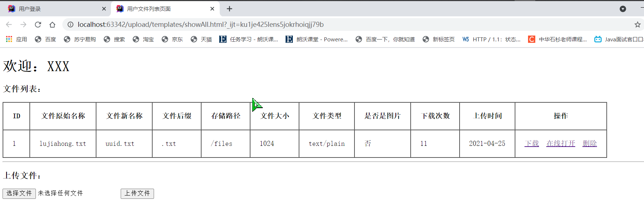The height and width of the screenshot is (201, 644).
Task: Open the 京东 bookmark
Action: coord(172,39)
